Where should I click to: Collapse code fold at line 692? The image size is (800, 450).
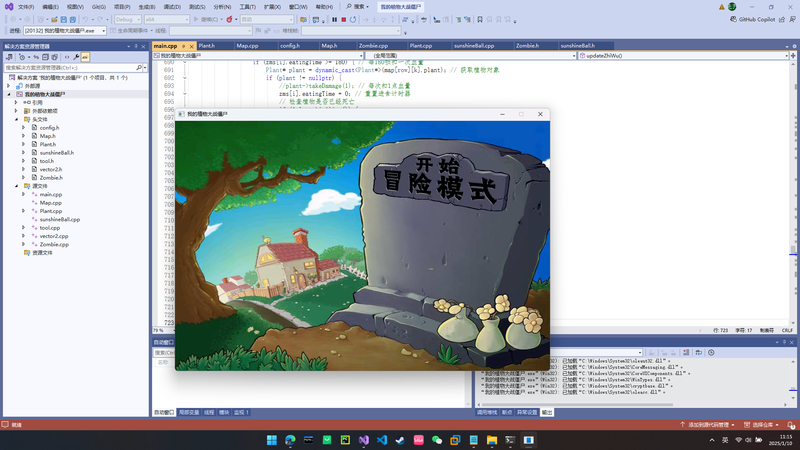185,78
